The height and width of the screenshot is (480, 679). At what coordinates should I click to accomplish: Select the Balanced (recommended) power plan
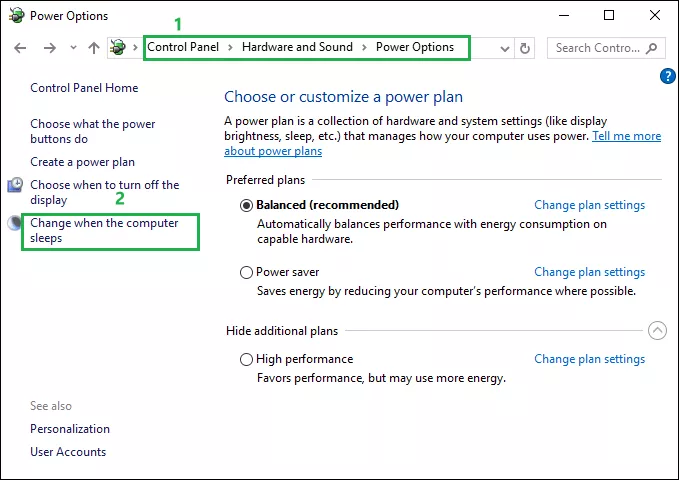[246, 205]
